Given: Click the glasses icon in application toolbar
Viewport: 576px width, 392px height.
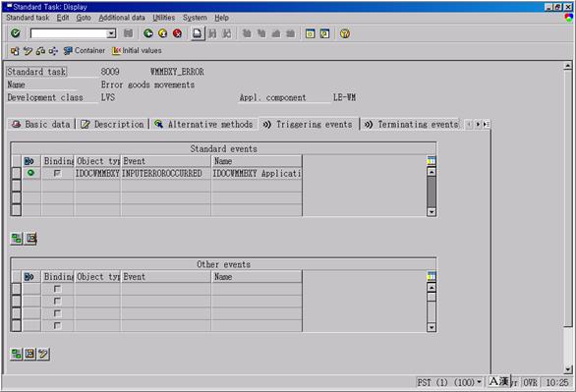Looking at the screenshot, I should pyautogui.click(x=40, y=51).
